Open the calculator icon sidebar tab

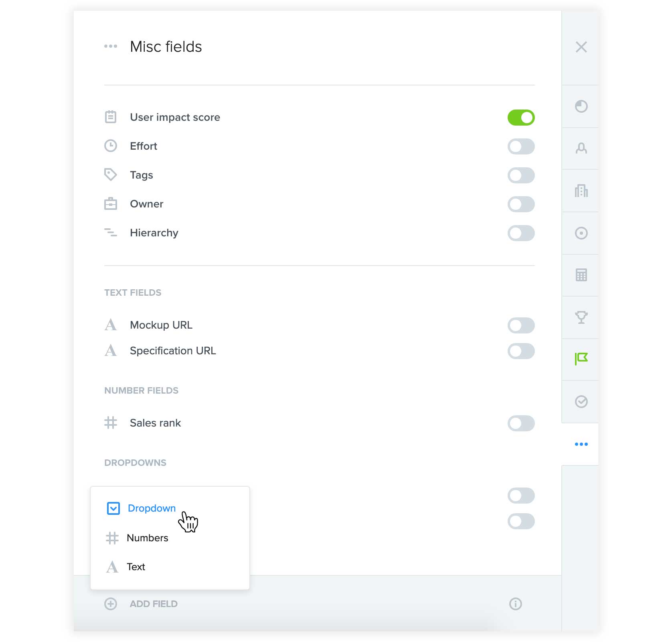(x=581, y=275)
